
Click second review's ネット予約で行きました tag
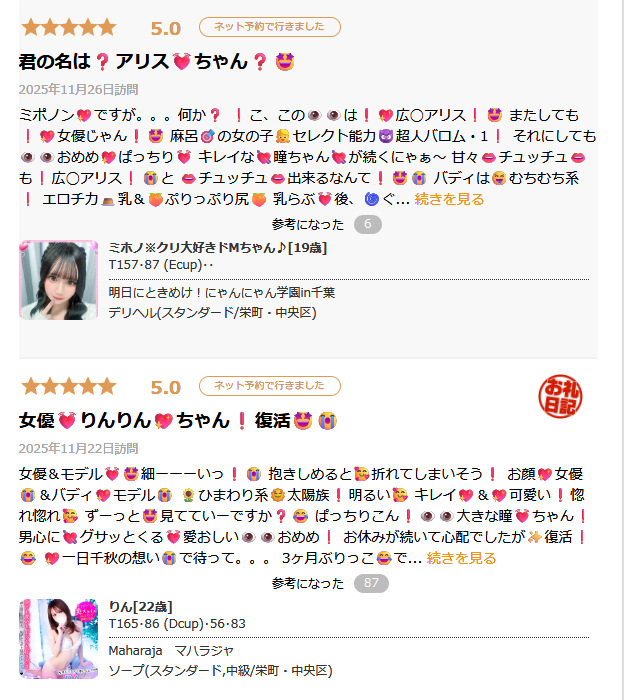click(x=270, y=386)
